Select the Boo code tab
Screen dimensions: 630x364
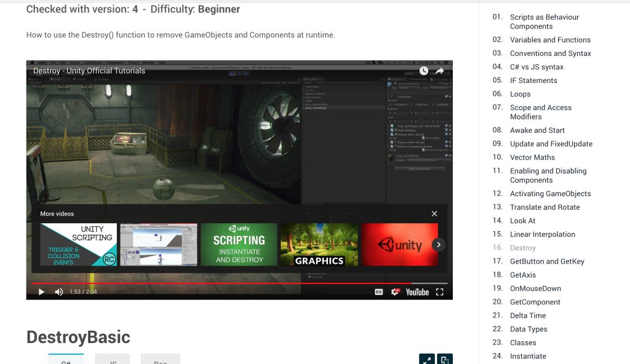pyautogui.click(x=161, y=360)
